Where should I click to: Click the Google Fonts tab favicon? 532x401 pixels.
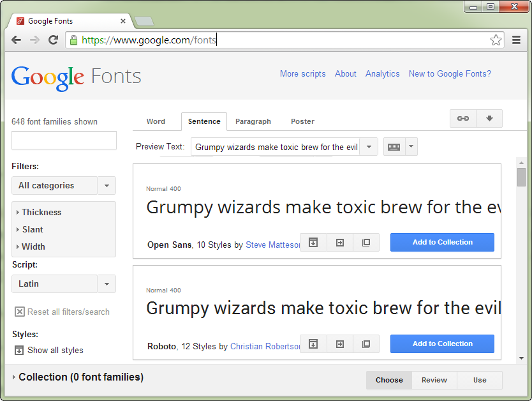coord(20,21)
